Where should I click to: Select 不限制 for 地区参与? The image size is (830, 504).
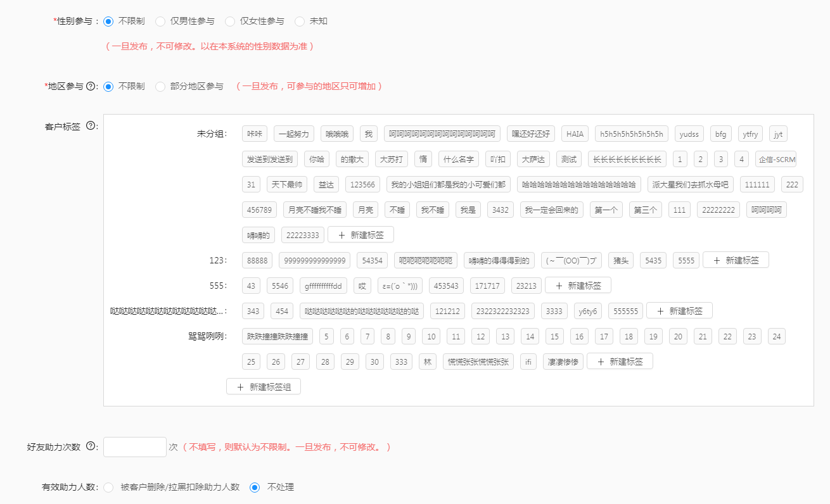point(108,86)
